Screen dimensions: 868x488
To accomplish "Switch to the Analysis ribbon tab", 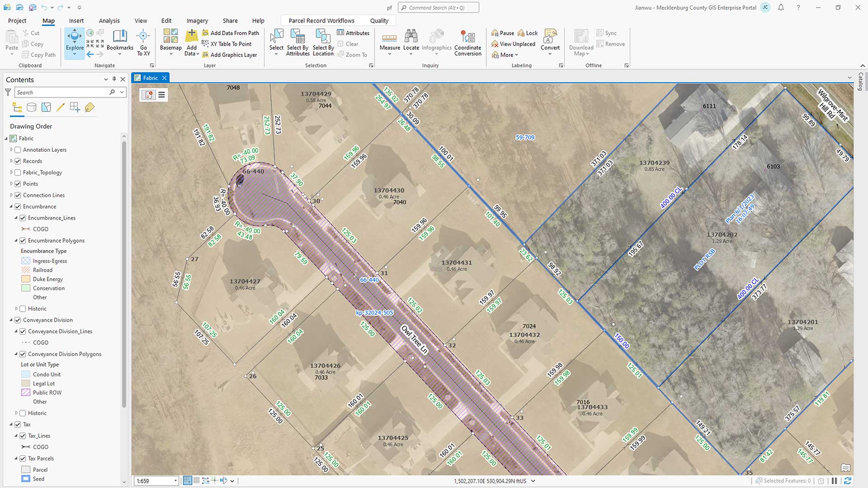I will point(109,21).
